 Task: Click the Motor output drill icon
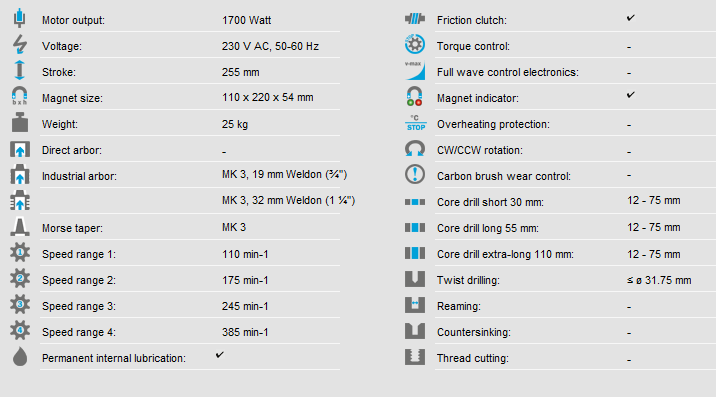pyautogui.click(x=19, y=18)
